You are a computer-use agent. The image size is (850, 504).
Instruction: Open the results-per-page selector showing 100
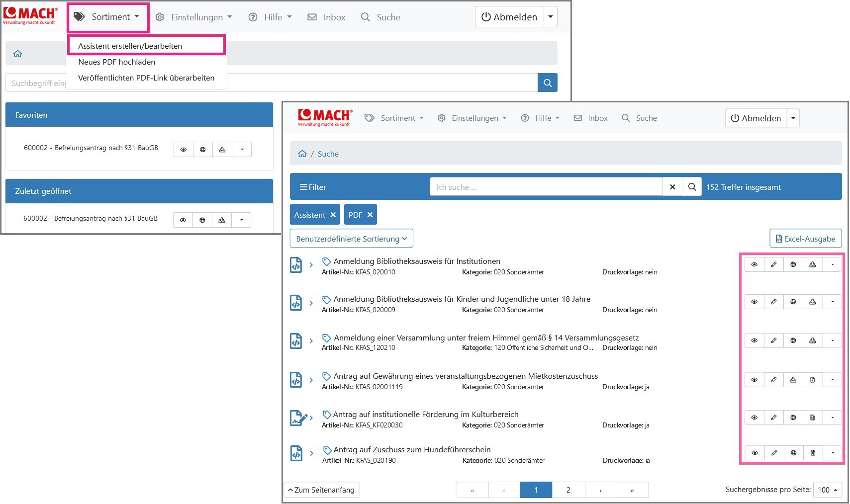[828, 490]
